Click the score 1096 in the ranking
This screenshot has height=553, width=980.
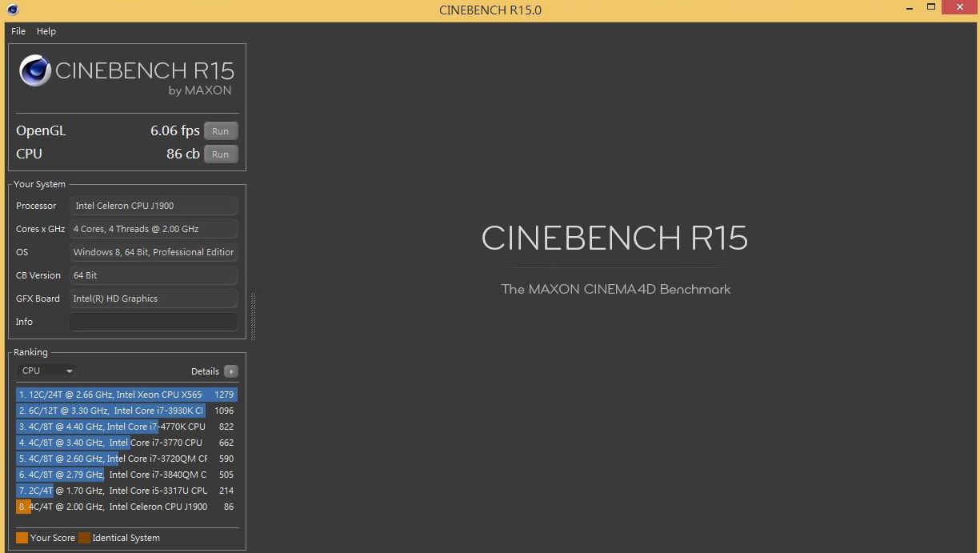pyautogui.click(x=224, y=411)
